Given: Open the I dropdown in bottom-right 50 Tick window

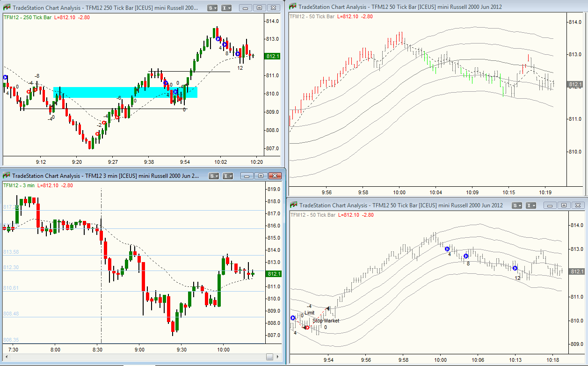Looking at the screenshot, I should click(x=531, y=205).
